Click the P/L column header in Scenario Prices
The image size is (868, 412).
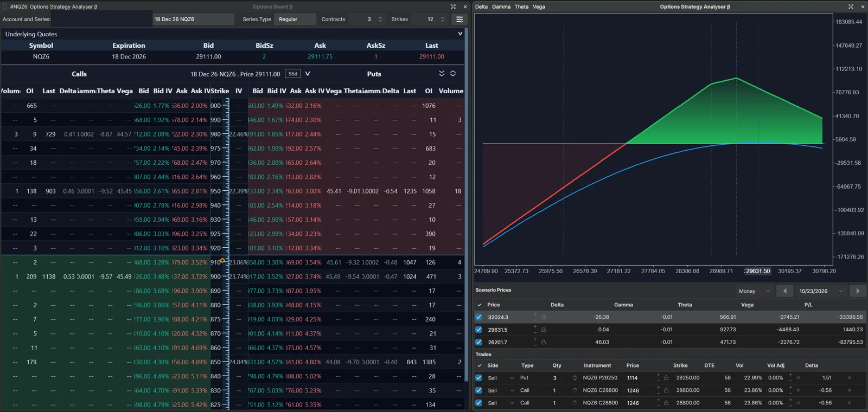(808, 305)
